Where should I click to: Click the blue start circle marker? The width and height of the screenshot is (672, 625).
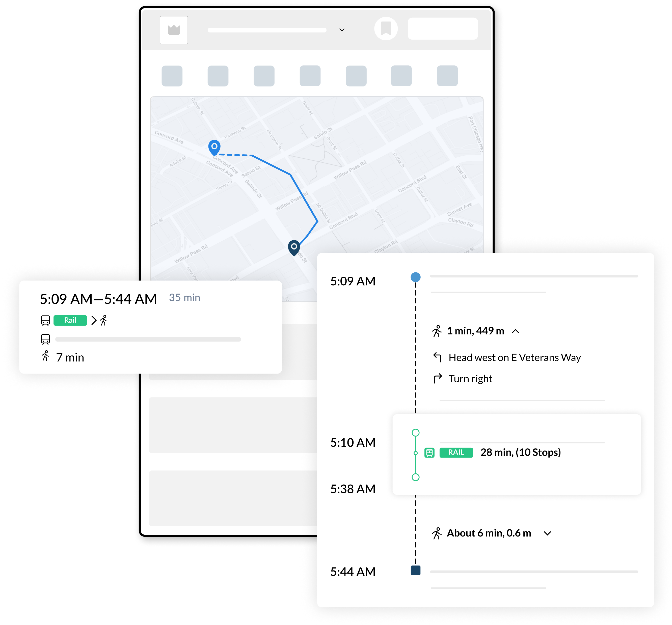[415, 277]
